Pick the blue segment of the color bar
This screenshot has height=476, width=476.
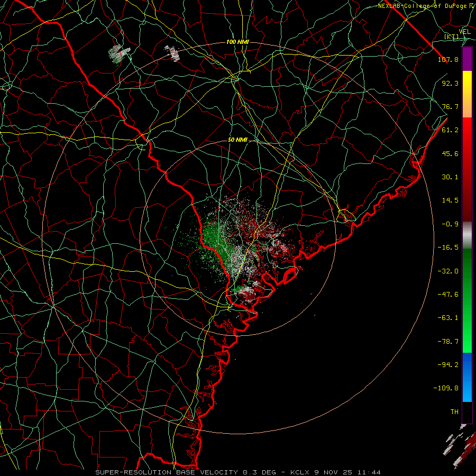pyautogui.click(x=467, y=377)
